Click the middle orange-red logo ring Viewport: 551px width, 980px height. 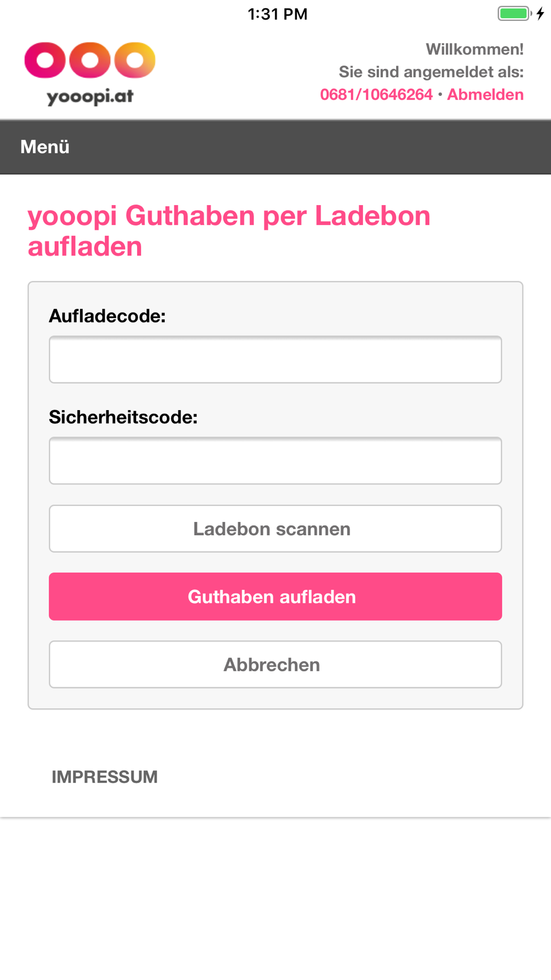(90, 60)
